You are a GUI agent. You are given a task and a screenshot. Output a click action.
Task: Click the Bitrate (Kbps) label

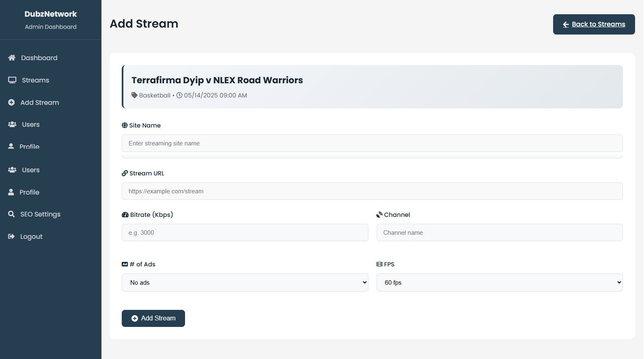coord(152,214)
